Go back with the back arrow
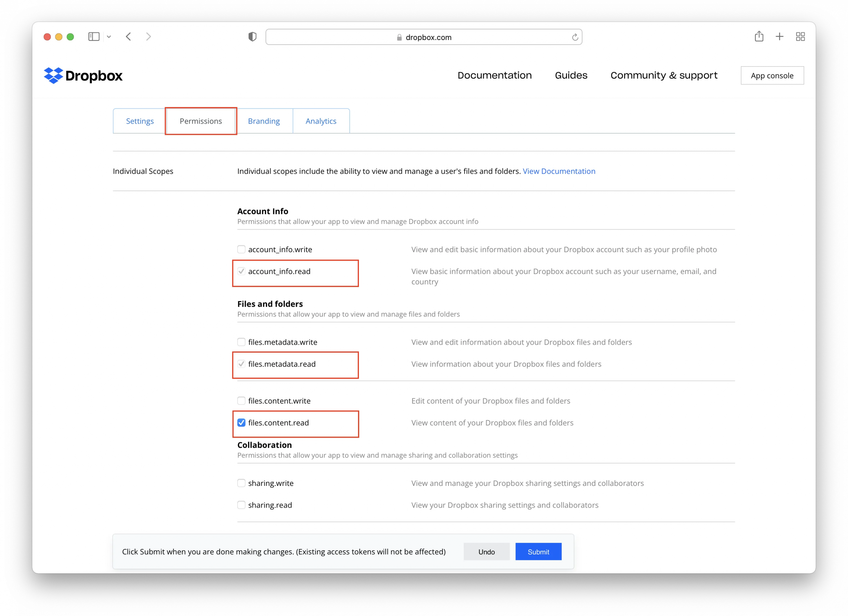This screenshot has width=848, height=616. point(128,36)
